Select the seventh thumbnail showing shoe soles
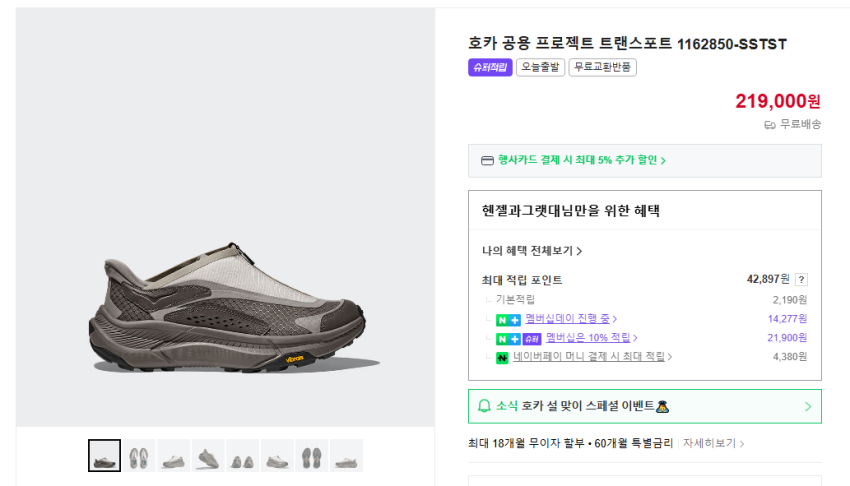Viewport: 850px width, 486px height. click(311, 457)
